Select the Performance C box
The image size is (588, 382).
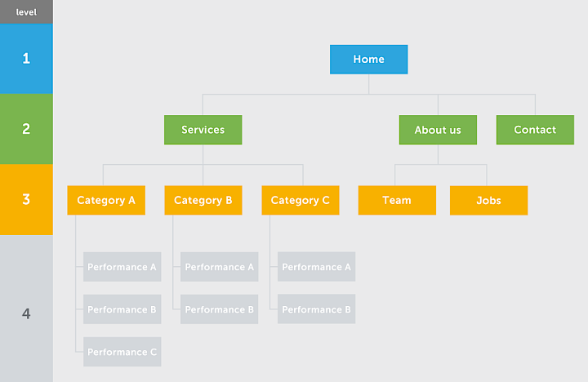(122, 352)
